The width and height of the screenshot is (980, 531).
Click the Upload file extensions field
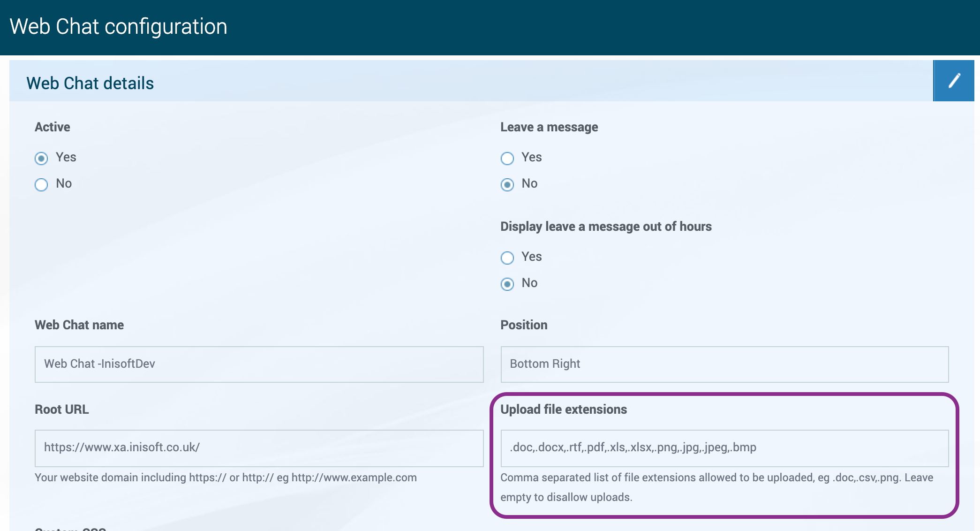pyautogui.click(x=724, y=448)
